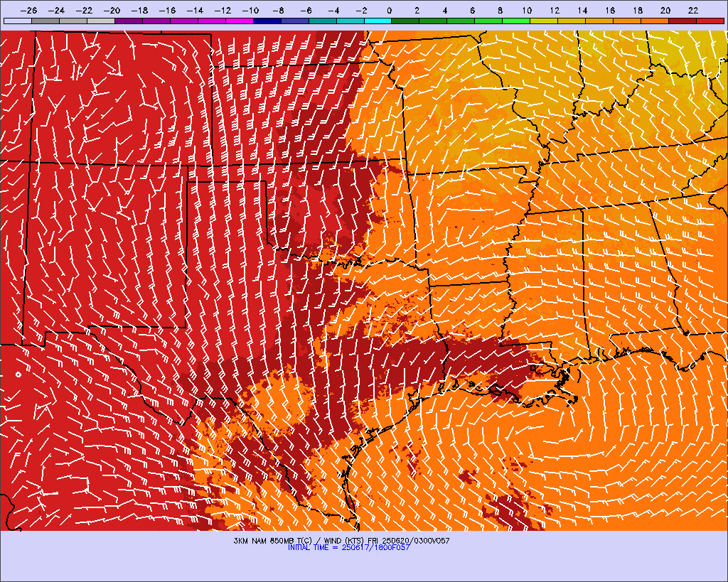Click the '6' scale label
Image resolution: width=728 pixels, height=582 pixels.
point(472,11)
